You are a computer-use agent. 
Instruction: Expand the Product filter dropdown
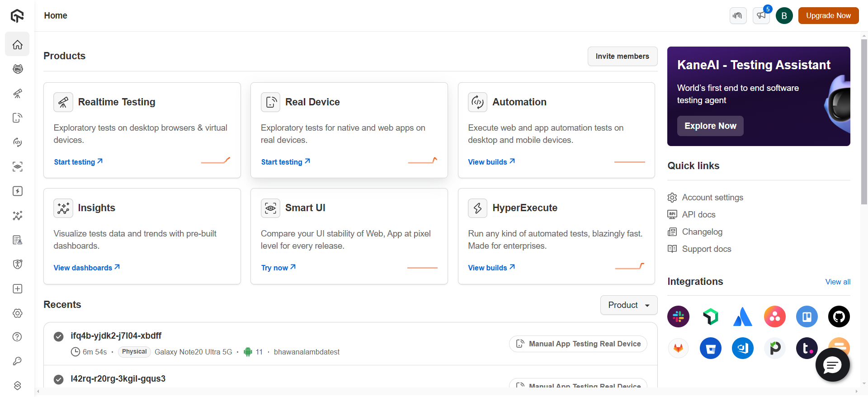(628, 305)
